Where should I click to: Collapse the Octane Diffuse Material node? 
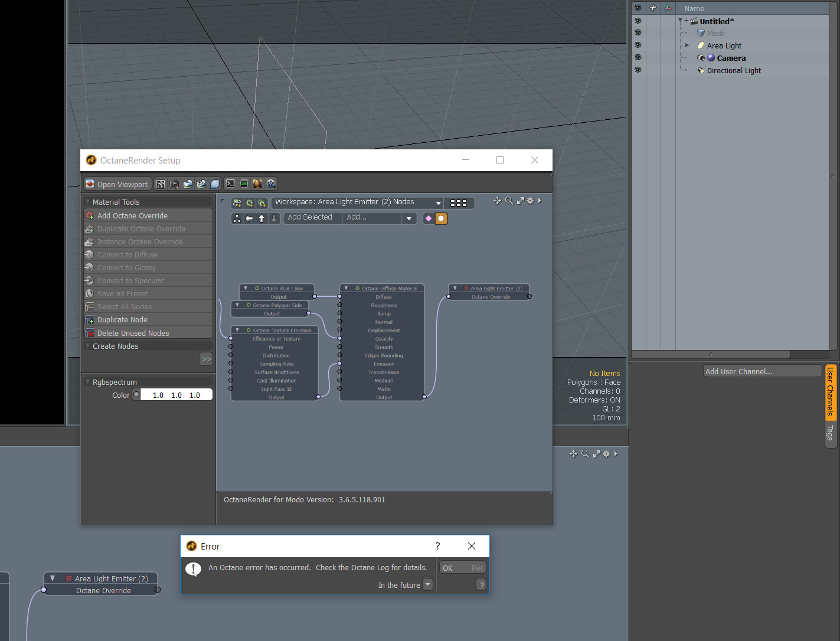click(x=346, y=288)
